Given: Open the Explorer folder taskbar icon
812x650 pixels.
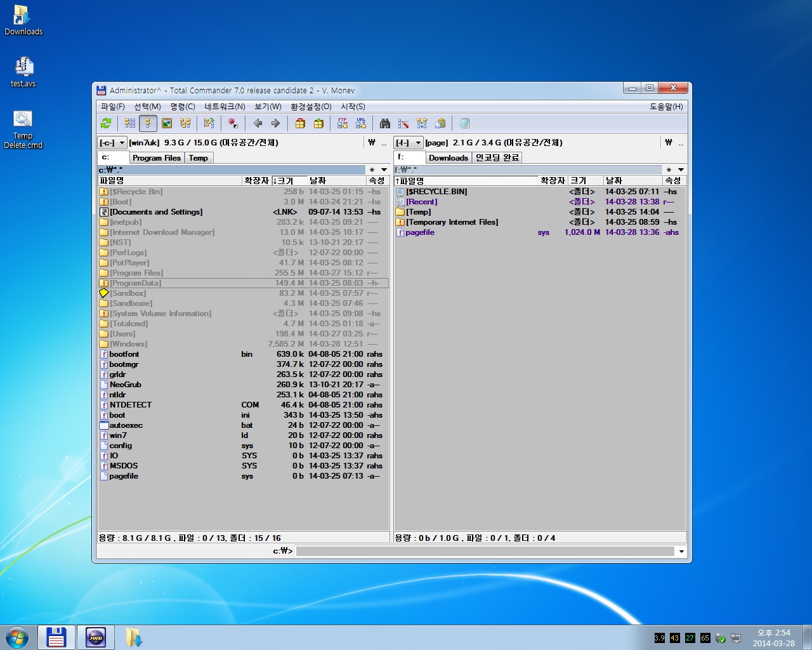Looking at the screenshot, I should pyautogui.click(x=134, y=637).
